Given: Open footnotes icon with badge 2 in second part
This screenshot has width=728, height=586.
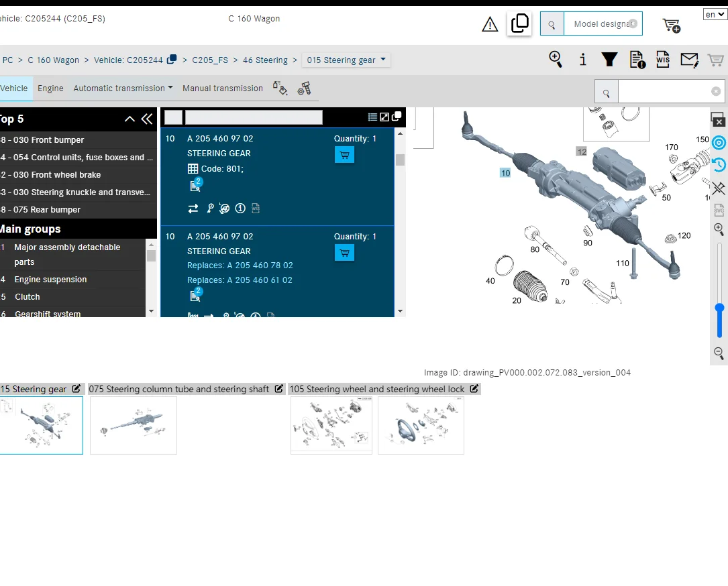Looking at the screenshot, I should click(x=196, y=294).
